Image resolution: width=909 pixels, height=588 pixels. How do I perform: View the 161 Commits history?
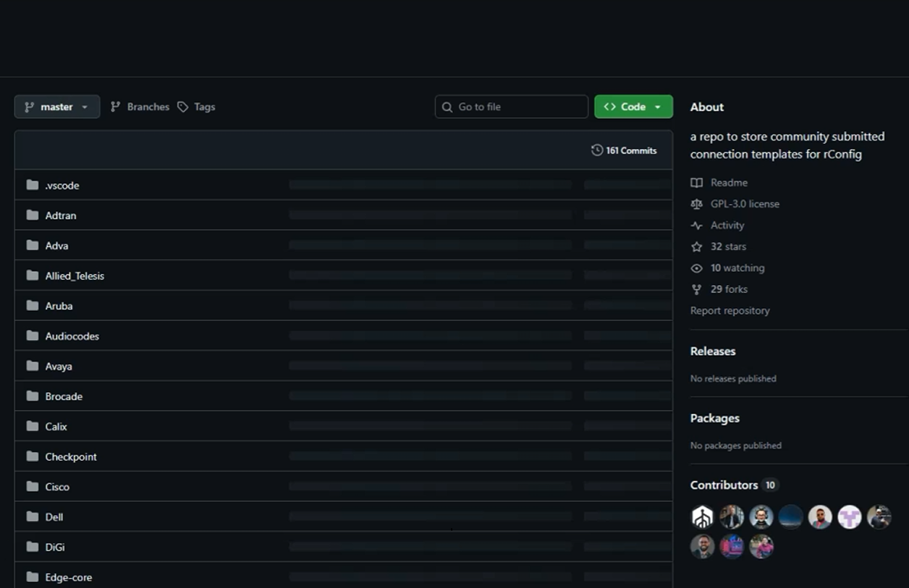[x=624, y=150]
